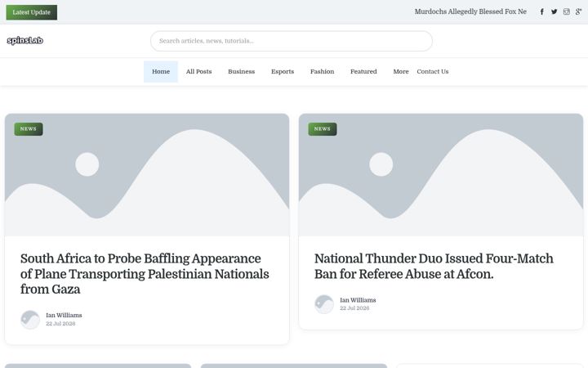Open the Twitter social icon

point(555,12)
